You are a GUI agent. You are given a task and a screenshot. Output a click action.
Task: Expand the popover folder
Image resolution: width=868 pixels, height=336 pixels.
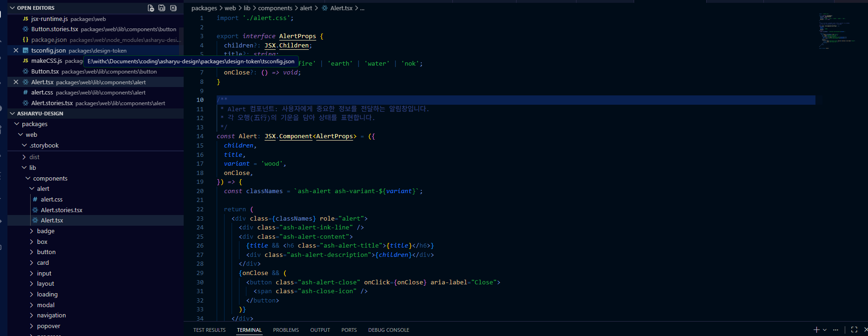(x=32, y=326)
